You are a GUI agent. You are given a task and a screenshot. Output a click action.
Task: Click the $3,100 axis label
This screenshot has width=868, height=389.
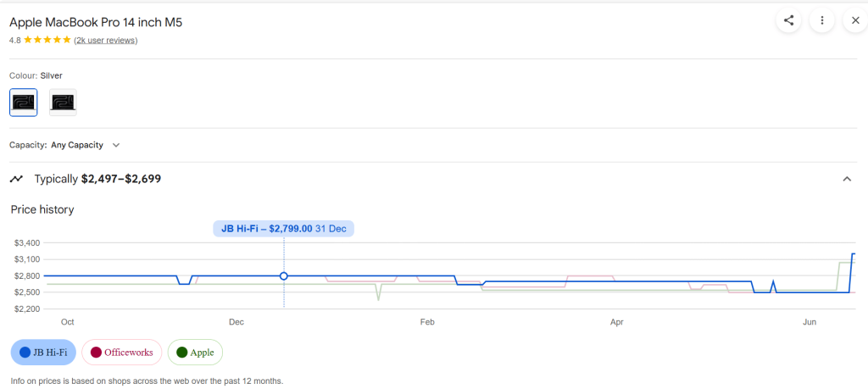pyautogui.click(x=27, y=259)
